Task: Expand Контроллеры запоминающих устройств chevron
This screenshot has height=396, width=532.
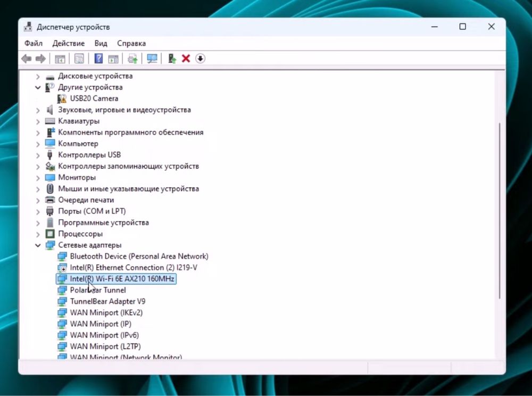Action: pos(38,167)
